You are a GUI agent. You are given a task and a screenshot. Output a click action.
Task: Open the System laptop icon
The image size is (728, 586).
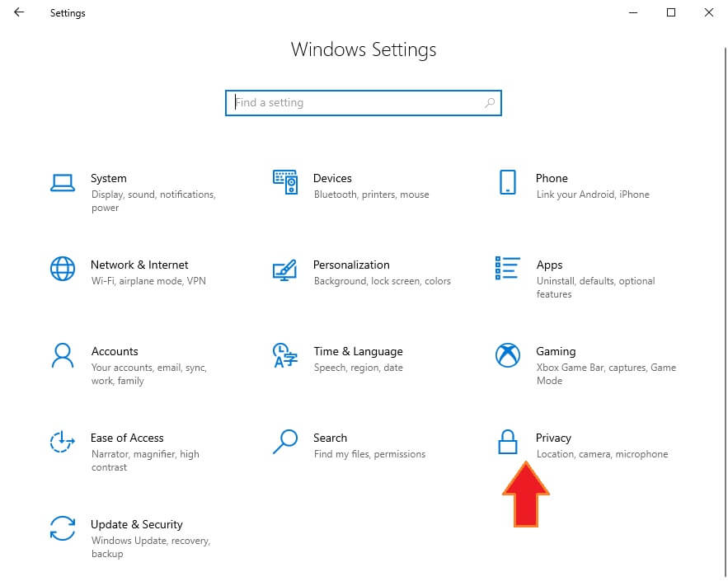(62, 183)
